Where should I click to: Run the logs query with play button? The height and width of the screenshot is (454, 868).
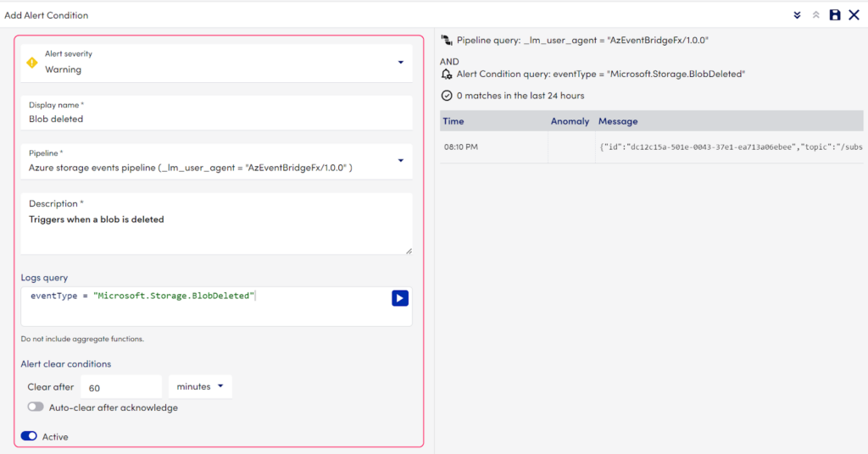click(x=400, y=298)
